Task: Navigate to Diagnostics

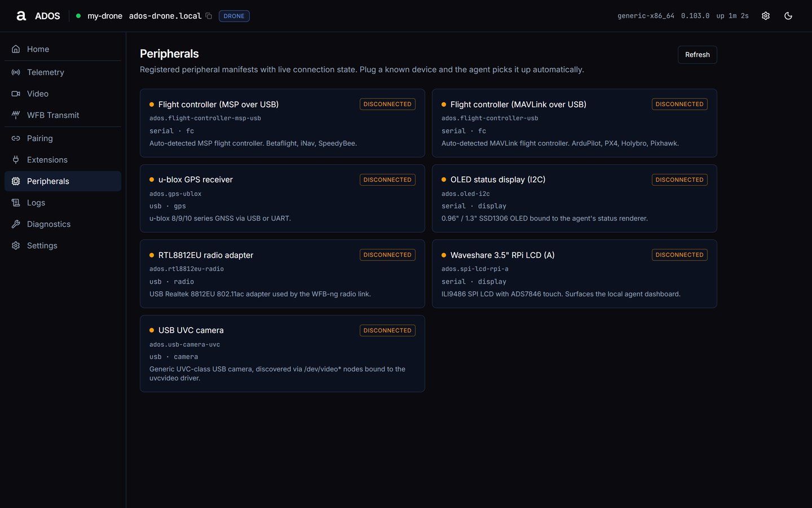Action: [x=63, y=224]
